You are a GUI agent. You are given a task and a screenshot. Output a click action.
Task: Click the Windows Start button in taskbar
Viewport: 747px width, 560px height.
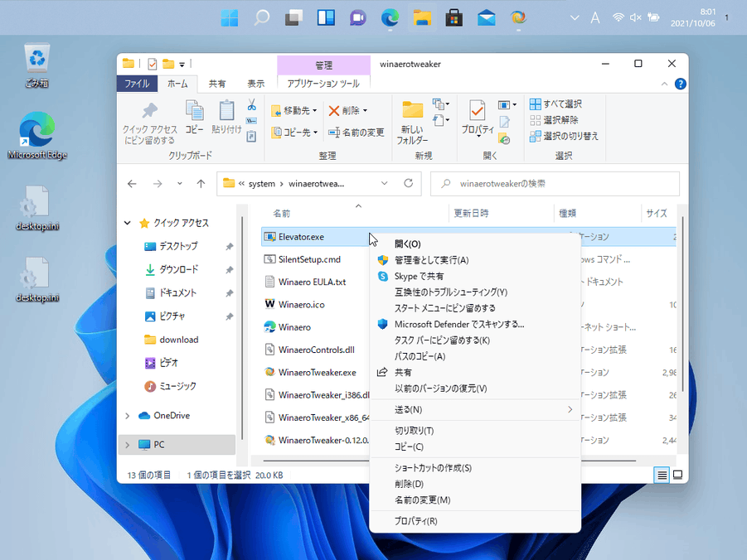coord(229,18)
